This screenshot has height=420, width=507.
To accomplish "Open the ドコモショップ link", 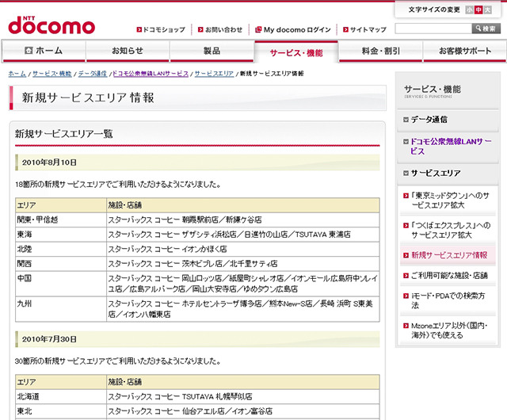I will [x=164, y=30].
